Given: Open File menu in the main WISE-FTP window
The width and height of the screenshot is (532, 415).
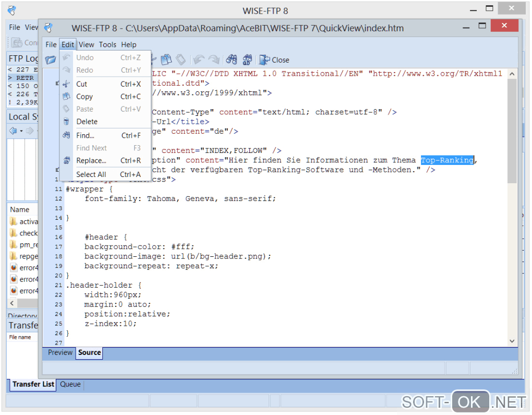Looking at the screenshot, I should click(14, 27).
